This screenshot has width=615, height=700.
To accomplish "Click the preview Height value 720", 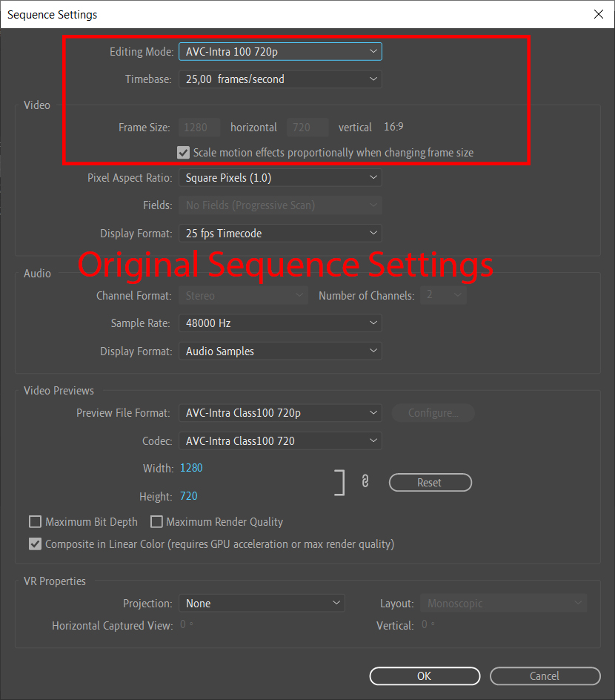I will (189, 496).
